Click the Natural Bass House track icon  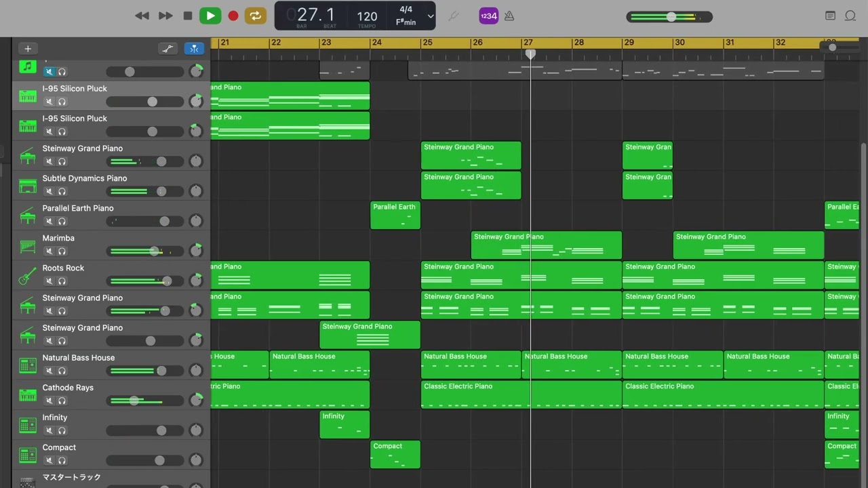coord(28,365)
